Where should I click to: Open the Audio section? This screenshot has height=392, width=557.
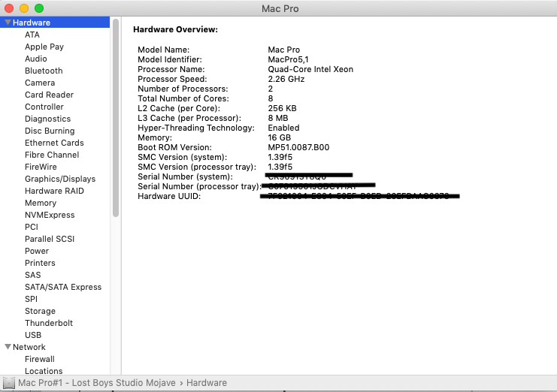click(x=35, y=59)
